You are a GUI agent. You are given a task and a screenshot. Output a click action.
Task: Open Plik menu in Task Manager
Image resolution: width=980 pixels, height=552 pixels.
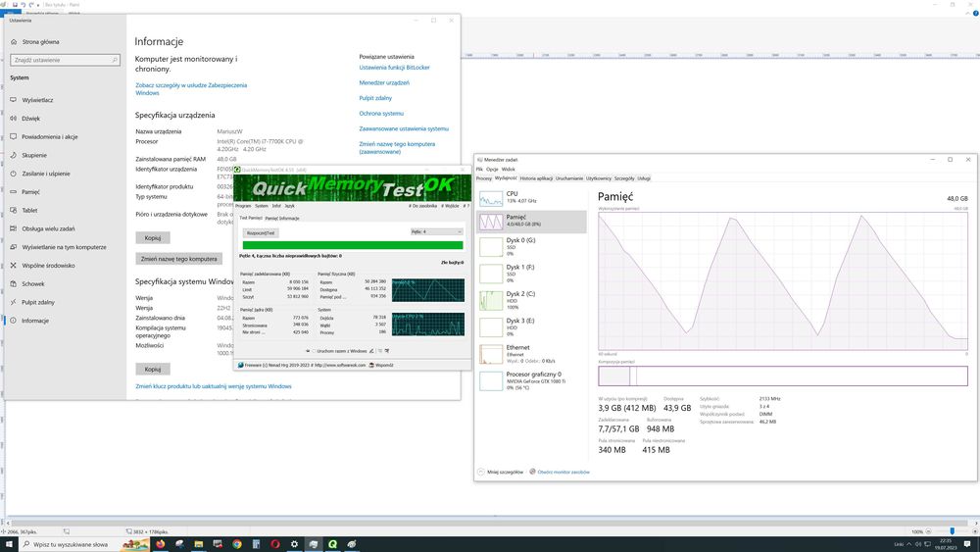[479, 169]
